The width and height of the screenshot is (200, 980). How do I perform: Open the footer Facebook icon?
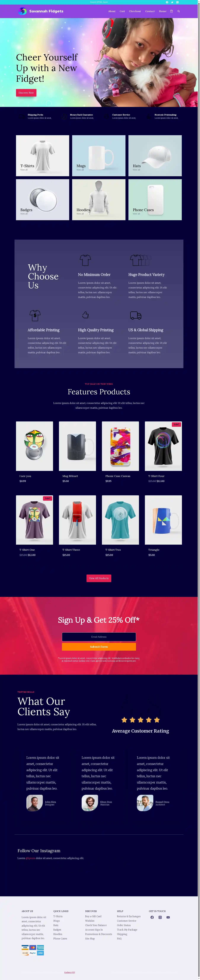(152, 917)
